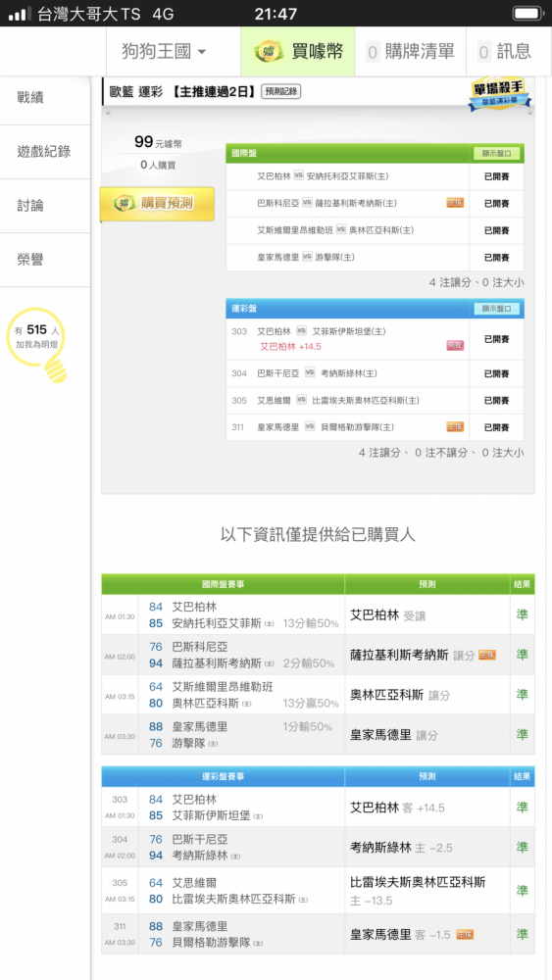
Task: Click prediction 皇家馬德里 讓分
Action: click(x=394, y=735)
